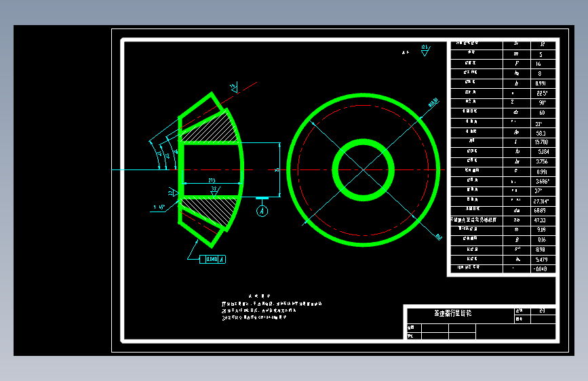The width and height of the screenshot is (588, 381).
Task: Click the table value 22.5°
Action: (542, 93)
